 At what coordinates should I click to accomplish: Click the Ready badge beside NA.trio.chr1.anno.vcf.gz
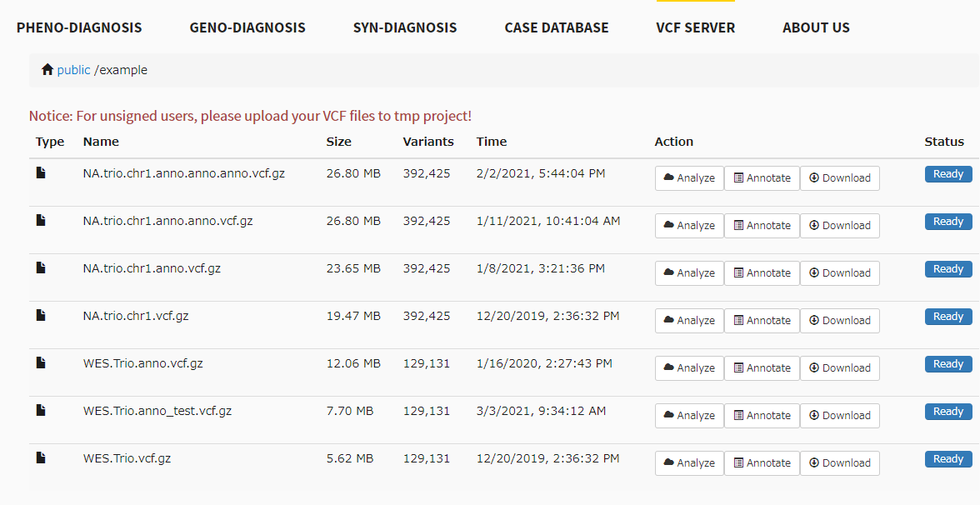(948, 268)
